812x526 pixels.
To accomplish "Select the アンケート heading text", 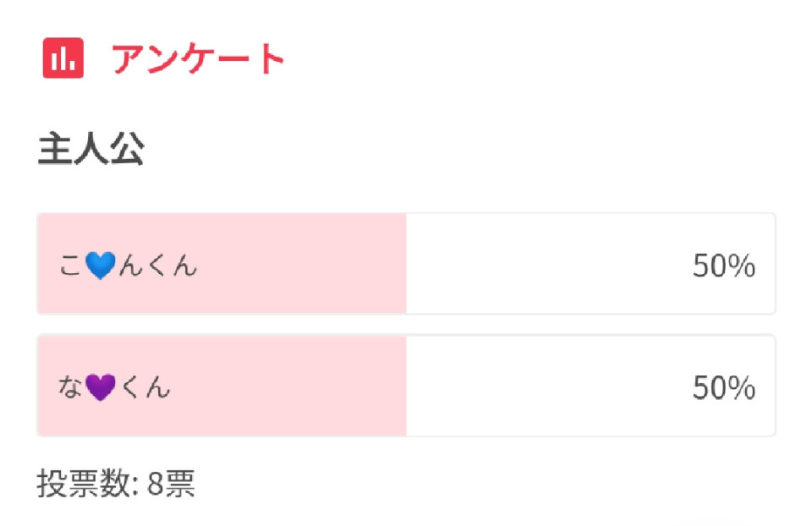I will [198, 58].
